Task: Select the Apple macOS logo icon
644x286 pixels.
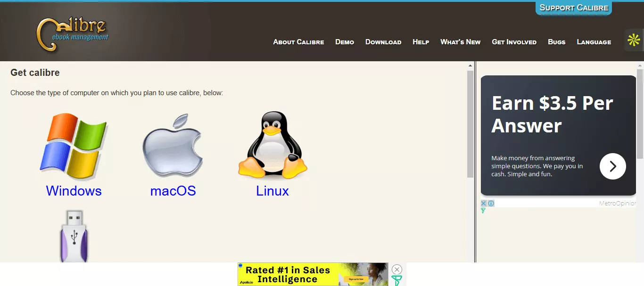Action: click(x=173, y=146)
